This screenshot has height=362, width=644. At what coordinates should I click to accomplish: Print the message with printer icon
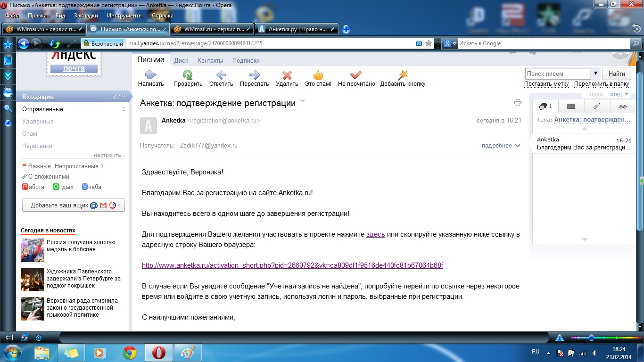(x=518, y=103)
